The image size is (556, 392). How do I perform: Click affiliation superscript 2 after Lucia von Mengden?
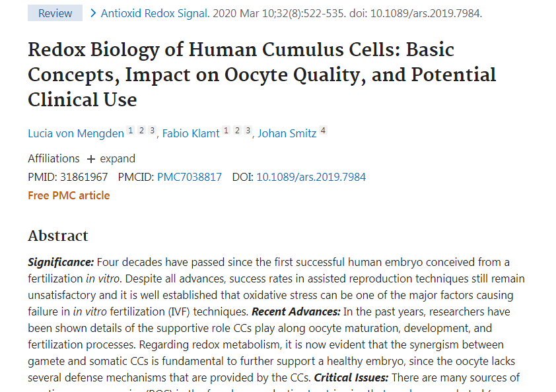[141, 131]
